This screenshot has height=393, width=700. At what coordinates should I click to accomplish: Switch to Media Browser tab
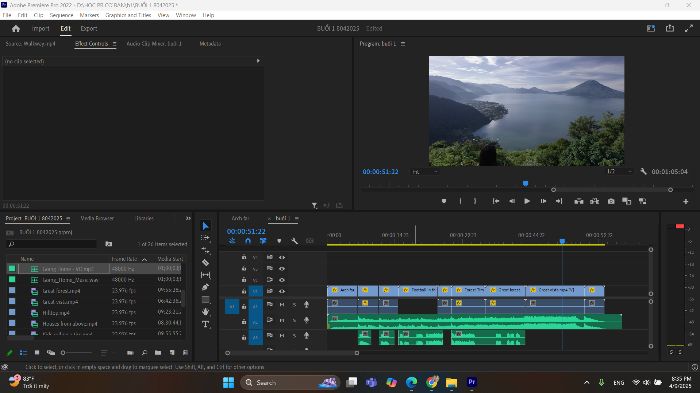(x=97, y=218)
